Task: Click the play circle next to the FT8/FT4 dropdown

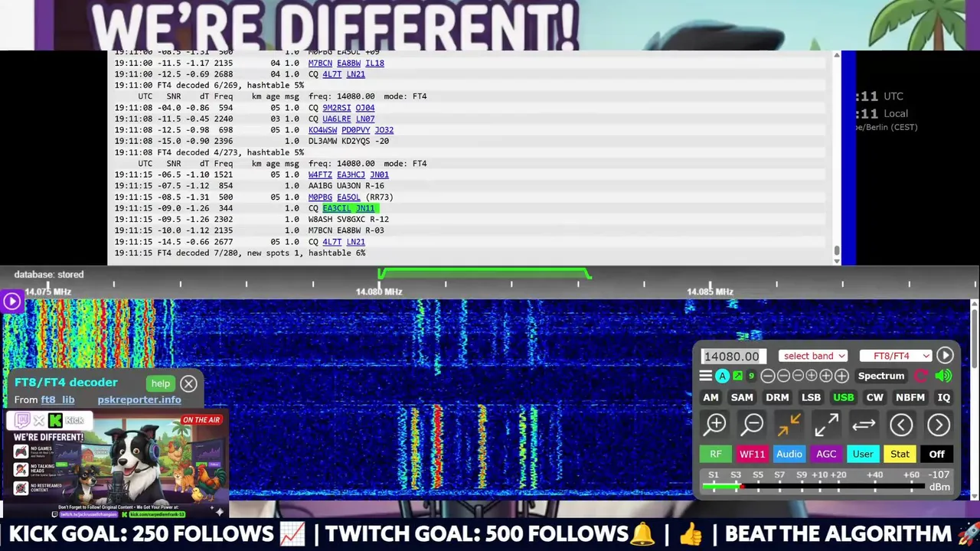Action: 945,355
